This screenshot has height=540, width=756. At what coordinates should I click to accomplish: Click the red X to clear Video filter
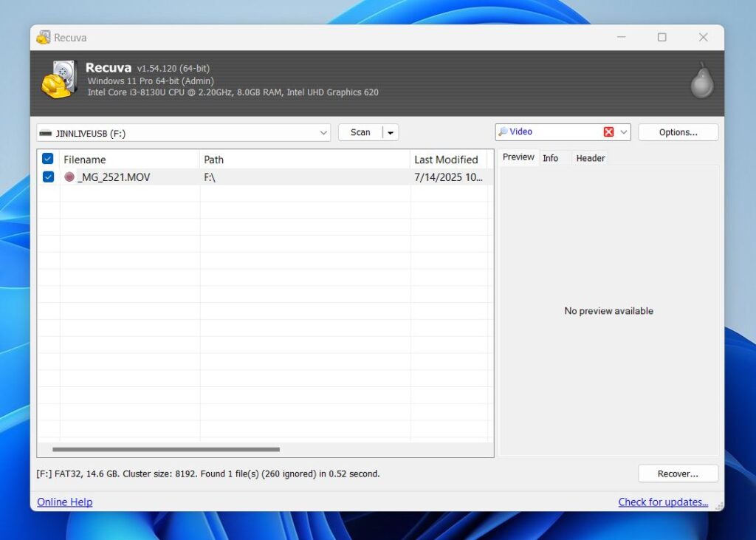610,131
